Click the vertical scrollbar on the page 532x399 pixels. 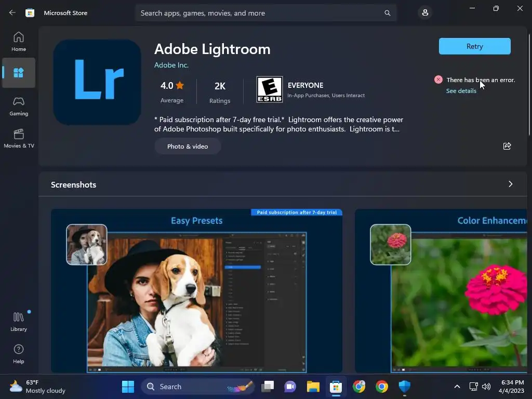(529, 85)
